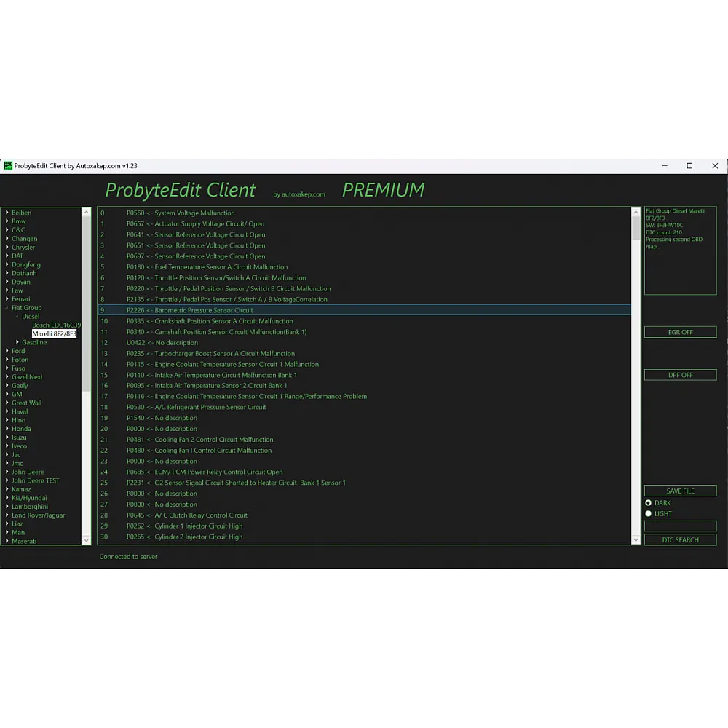Image resolution: width=728 pixels, height=728 pixels.
Task: Click brand tree scrollbar down arrow
Action: coord(86,540)
